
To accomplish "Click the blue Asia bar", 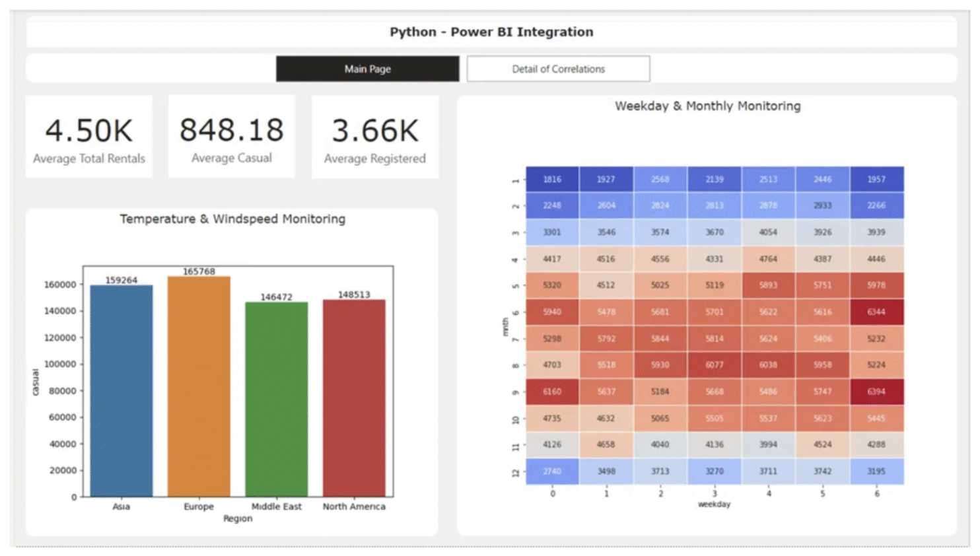I will pos(122,391).
